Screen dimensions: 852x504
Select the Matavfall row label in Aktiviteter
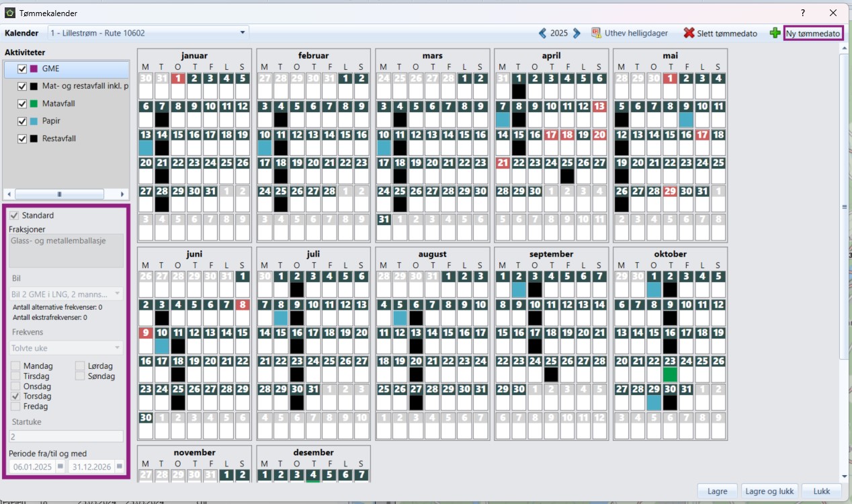click(x=60, y=103)
